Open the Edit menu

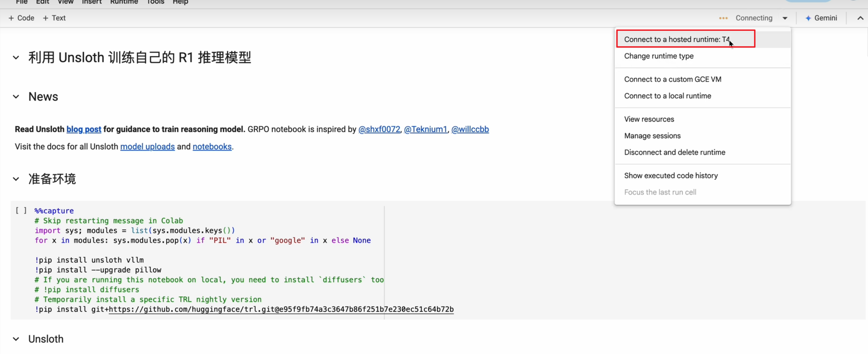point(42,2)
